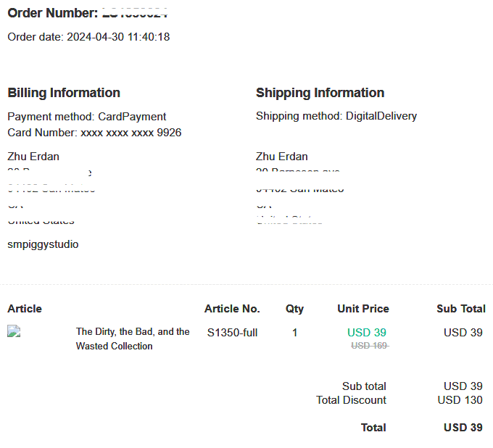The height and width of the screenshot is (448, 493).
Task: Click the green USD 39 unit price
Action: 366,332
